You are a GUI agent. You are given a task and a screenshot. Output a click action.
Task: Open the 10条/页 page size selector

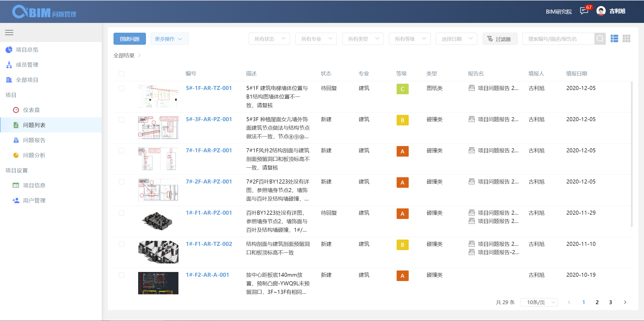tap(539, 302)
